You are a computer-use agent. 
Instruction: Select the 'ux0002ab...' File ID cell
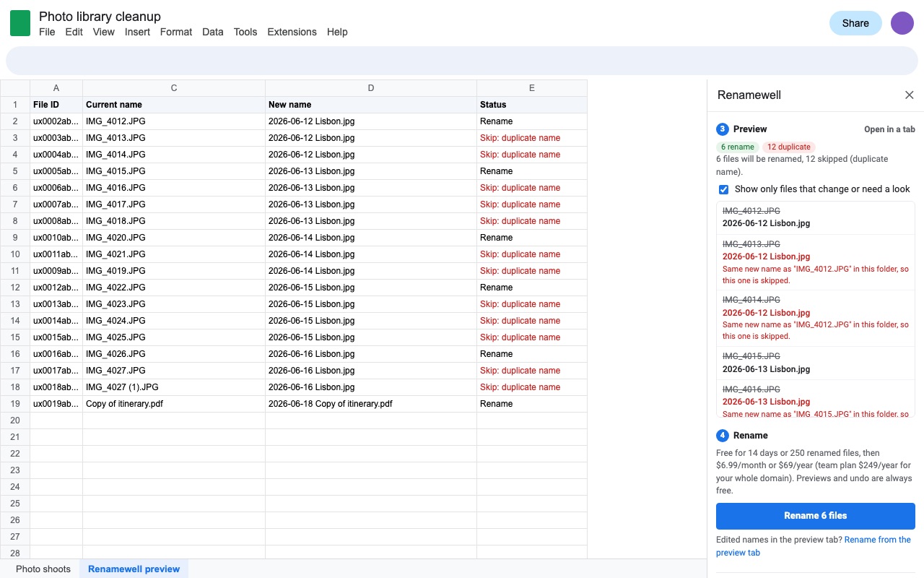tap(56, 121)
